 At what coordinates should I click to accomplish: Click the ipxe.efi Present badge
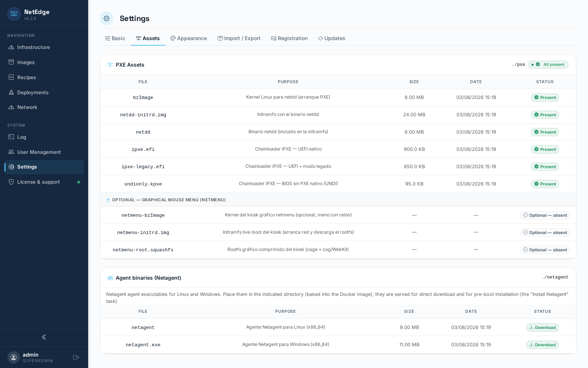pyautogui.click(x=545, y=149)
